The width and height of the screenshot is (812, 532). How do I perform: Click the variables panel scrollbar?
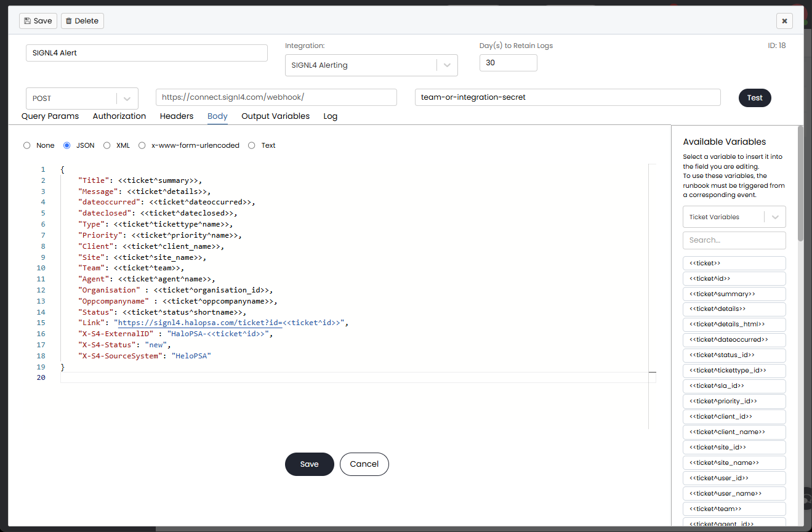tap(800, 183)
